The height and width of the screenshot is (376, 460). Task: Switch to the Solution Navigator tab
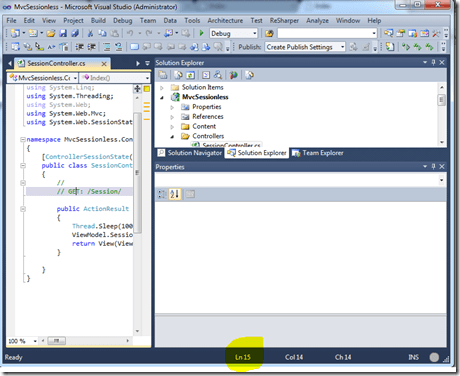[x=190, y=153]
